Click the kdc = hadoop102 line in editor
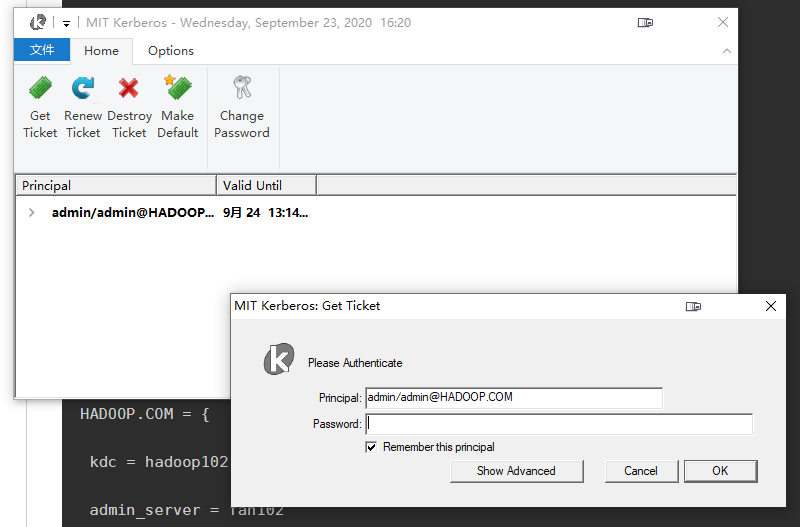800x527 pixels. point(159,462)
